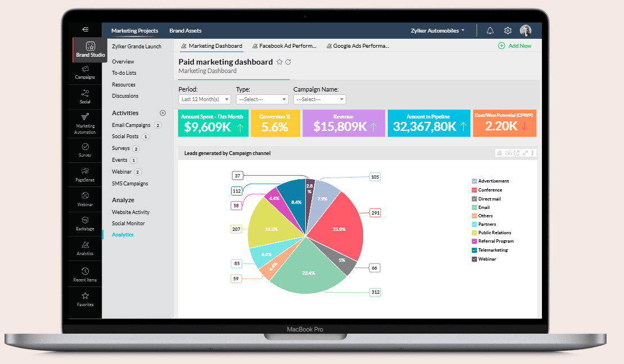This screenshot has height=364, width=624.
Task: Toggle the Partners legend checkbox
Action: (474, 224)
